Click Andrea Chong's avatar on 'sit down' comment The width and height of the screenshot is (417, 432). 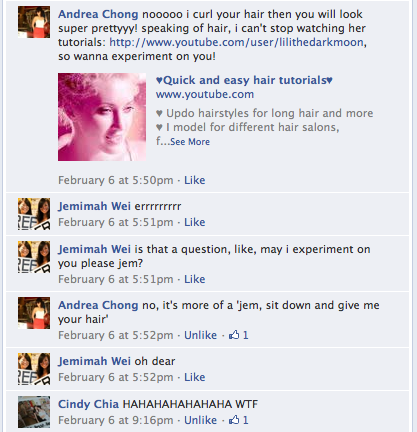(x=34, y=313)
